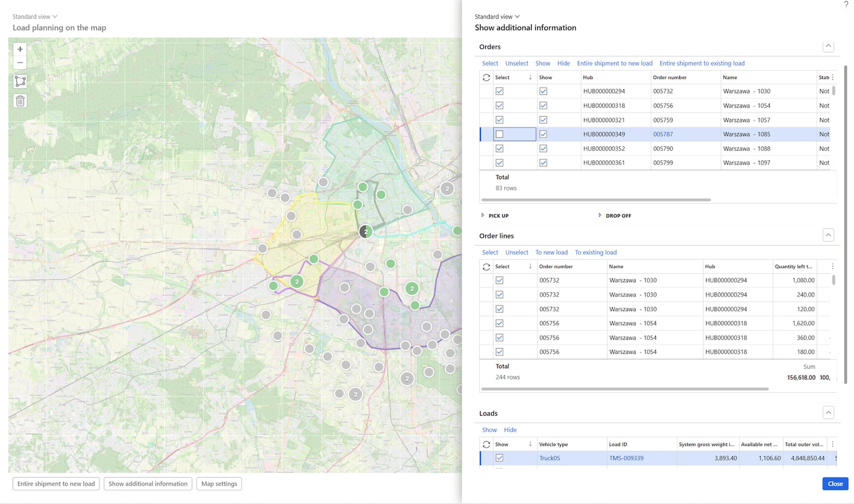The image size is (854, 504).
Task: Refresh the Orders grid
Action: [x=486, y=77]
